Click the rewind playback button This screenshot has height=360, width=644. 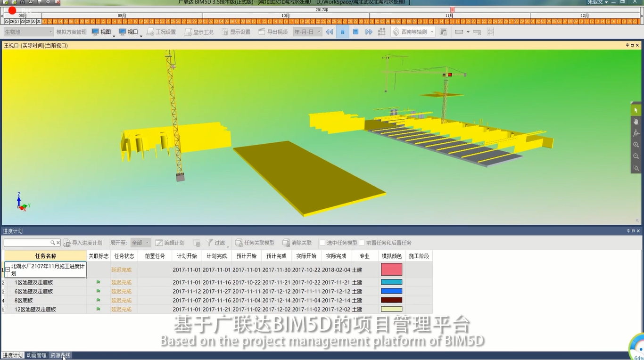tap(330, 32)
